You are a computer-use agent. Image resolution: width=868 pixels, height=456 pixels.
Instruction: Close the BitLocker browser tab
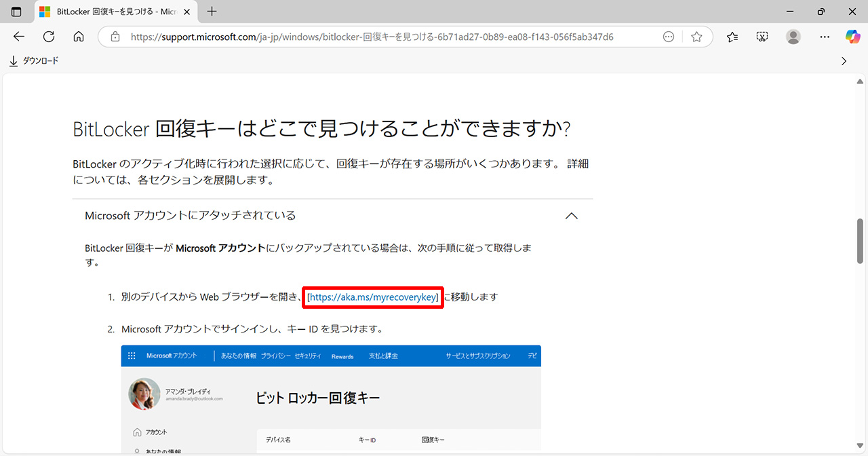pos(186,12)
